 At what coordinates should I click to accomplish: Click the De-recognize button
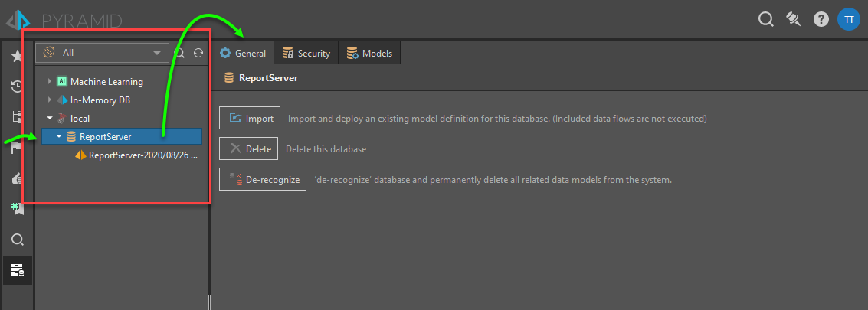click(263, 180)
